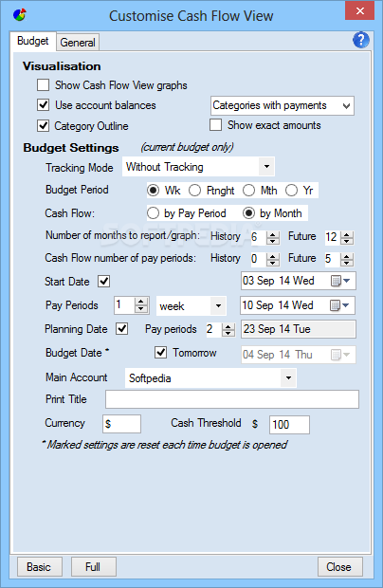
Task: Open the week pay period unit dropdown
Action: tap(218, 305)
